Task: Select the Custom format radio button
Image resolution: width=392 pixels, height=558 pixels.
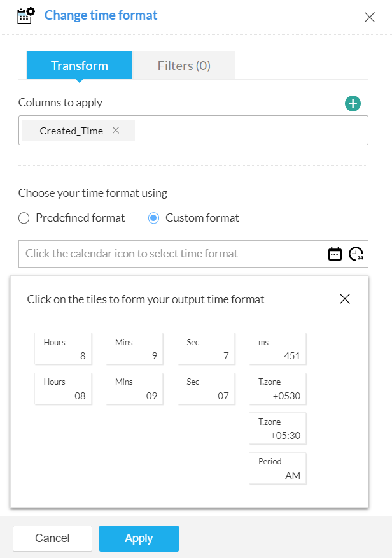Action: tap(153, 218)
